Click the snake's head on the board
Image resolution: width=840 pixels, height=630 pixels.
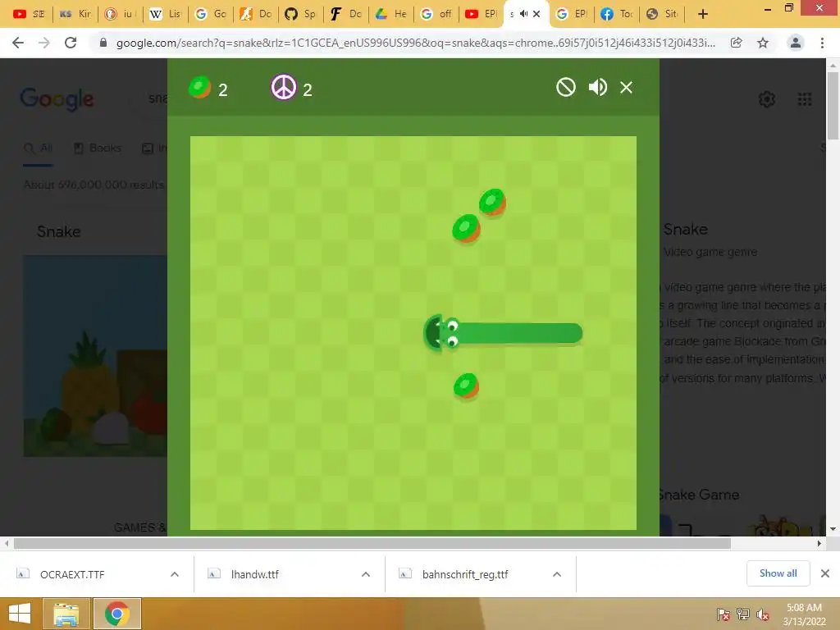[x=442, y=333]
